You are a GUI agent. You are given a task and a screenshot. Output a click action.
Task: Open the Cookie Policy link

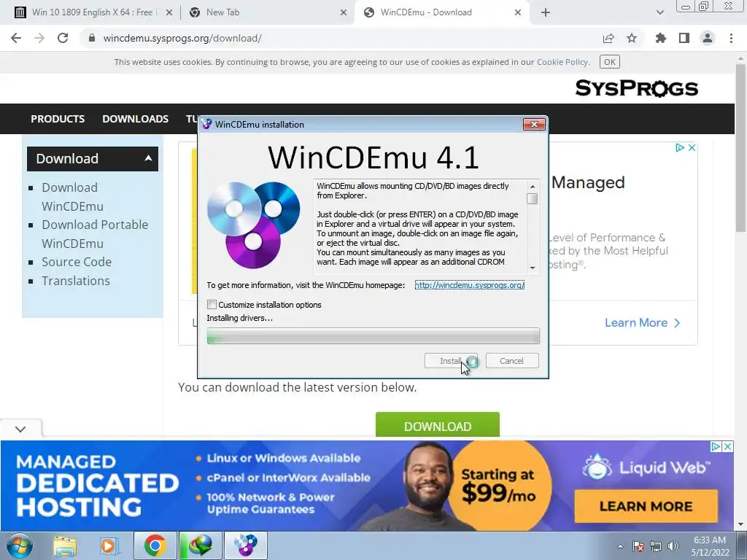coord(562,62)
